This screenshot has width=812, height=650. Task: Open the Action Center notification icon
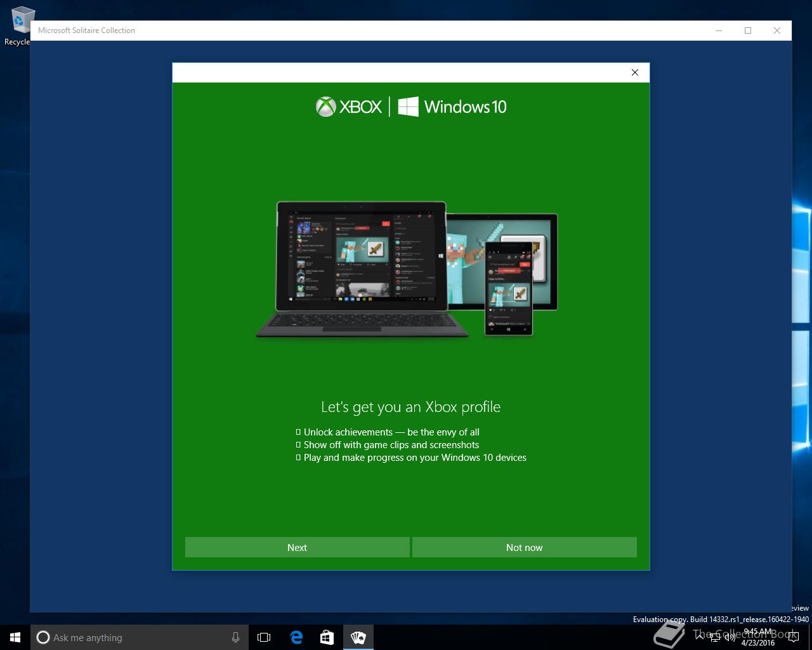pyautogui.click(x=793, y=637)
